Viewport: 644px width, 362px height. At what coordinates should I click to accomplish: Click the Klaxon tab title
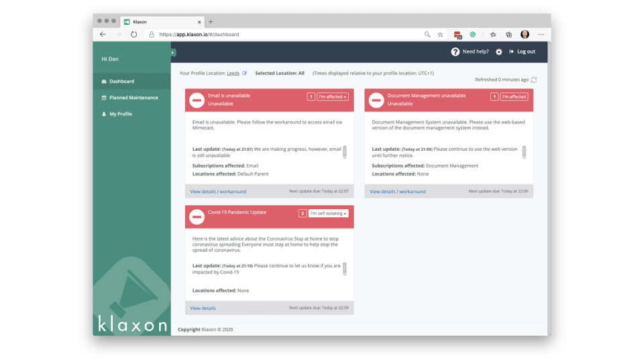click(140, 22)
